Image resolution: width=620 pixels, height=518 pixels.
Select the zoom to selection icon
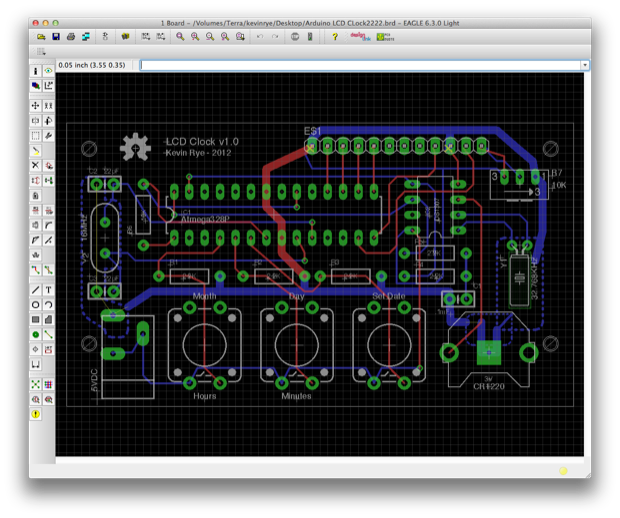[x=240, y=37]
